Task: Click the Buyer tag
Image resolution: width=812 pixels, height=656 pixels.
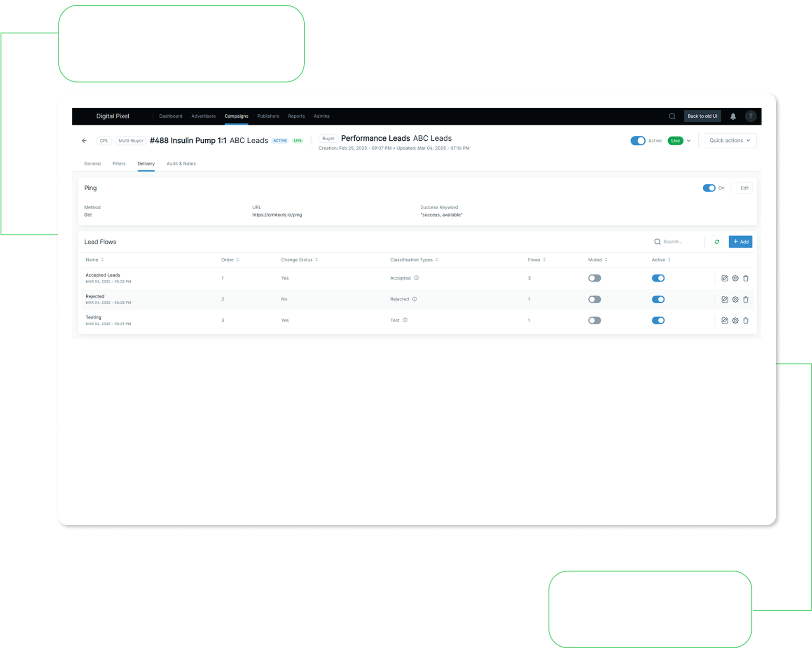Action: coord(329,139)
